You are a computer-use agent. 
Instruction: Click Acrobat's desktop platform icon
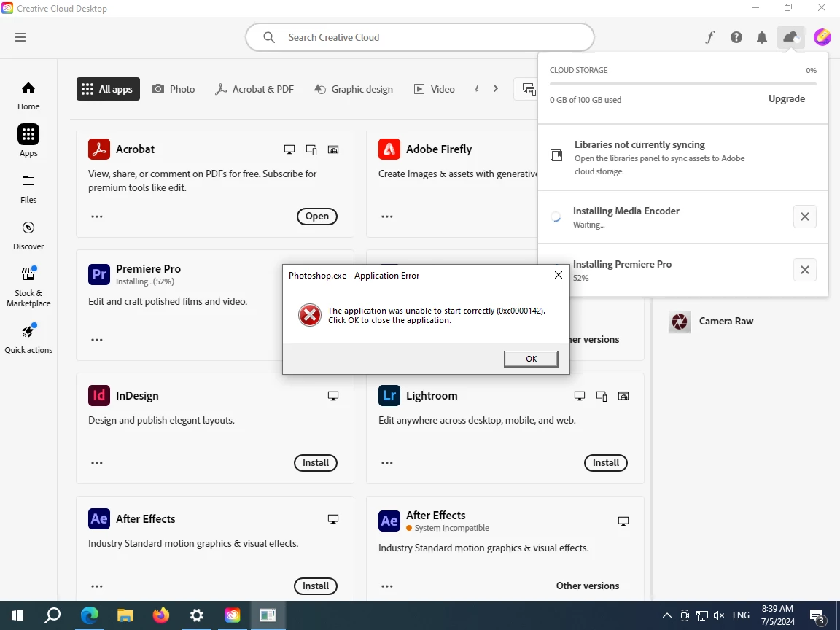pyautogui.click(x=289, y=149)
